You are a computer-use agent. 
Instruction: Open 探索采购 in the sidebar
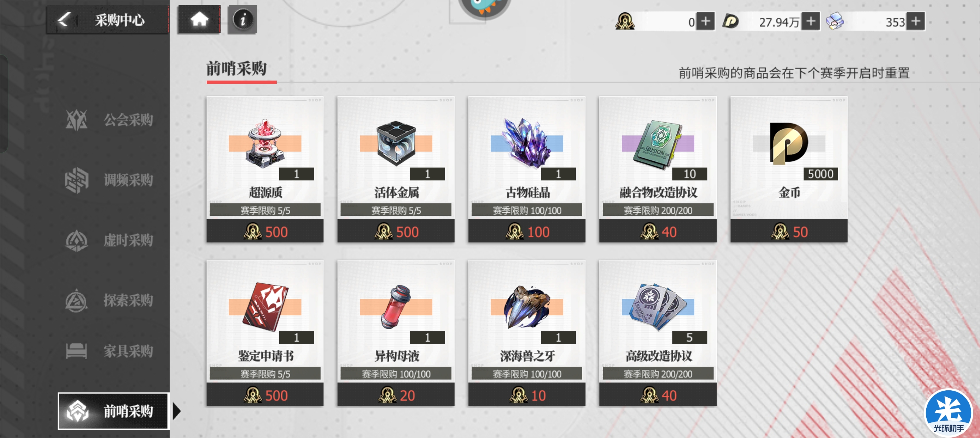click(x=110, y=300)
